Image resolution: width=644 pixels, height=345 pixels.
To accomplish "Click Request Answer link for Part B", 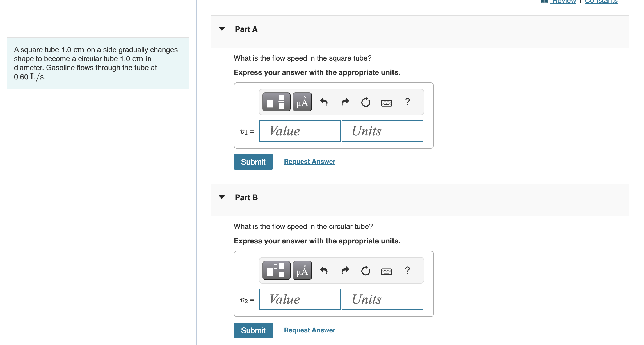I will click(x=309, y=330).
